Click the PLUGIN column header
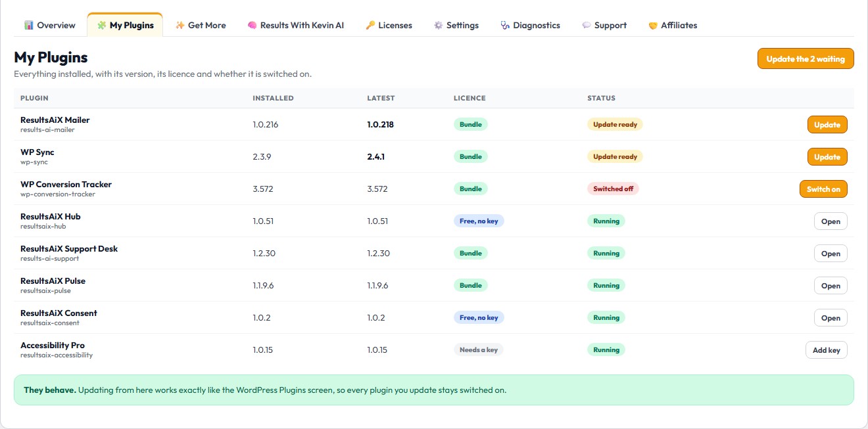This screenshot has height=429, width=868. pos(34,98)
